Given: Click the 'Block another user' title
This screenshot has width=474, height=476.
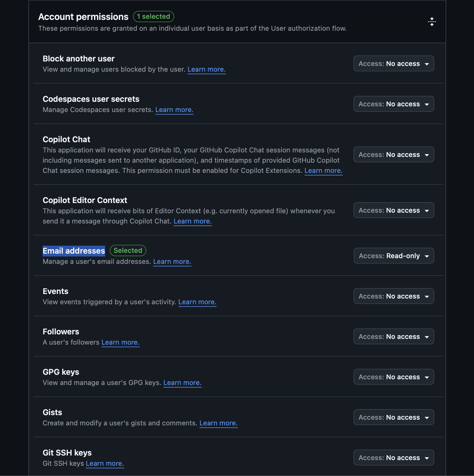Looking at the screenshot, I should tap(79, 59).
